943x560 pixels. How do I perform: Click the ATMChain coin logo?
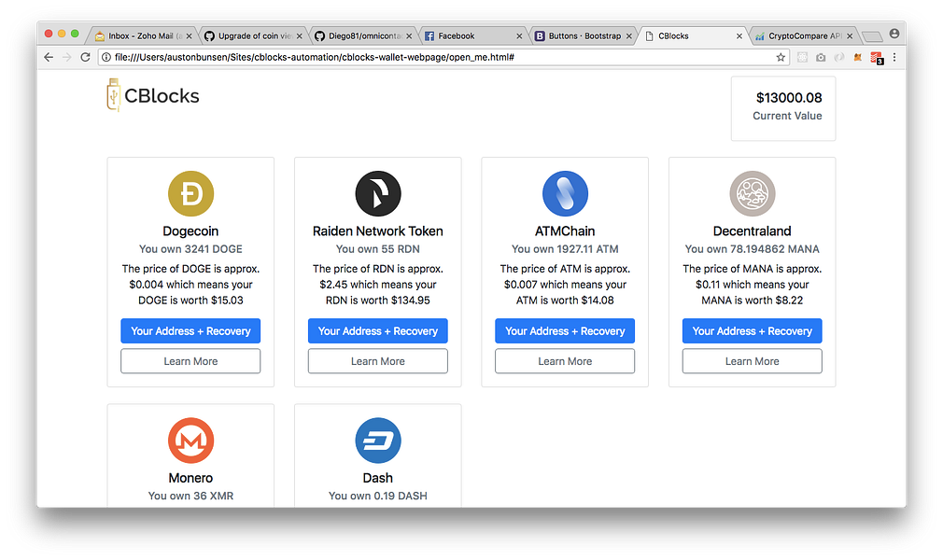565,194
